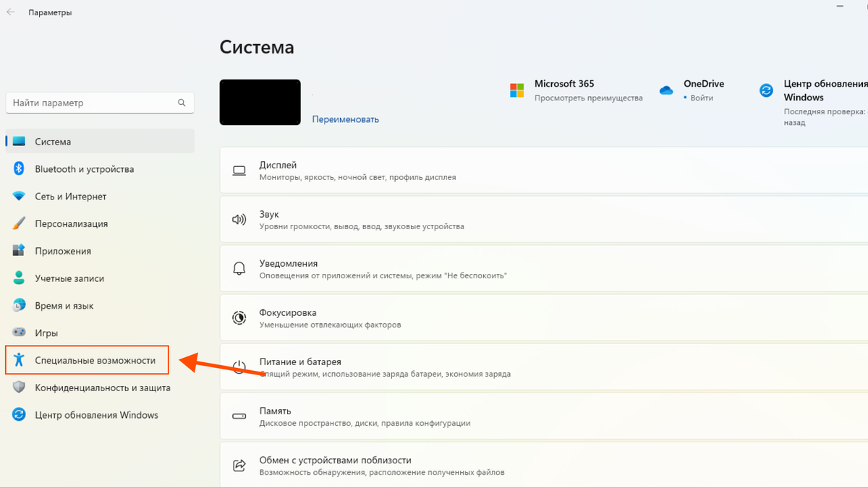Open Система section in sidebar
Image resolution: width=868 pixels, height=488 pixels.
pyautogui.click(x=100, y=142)
